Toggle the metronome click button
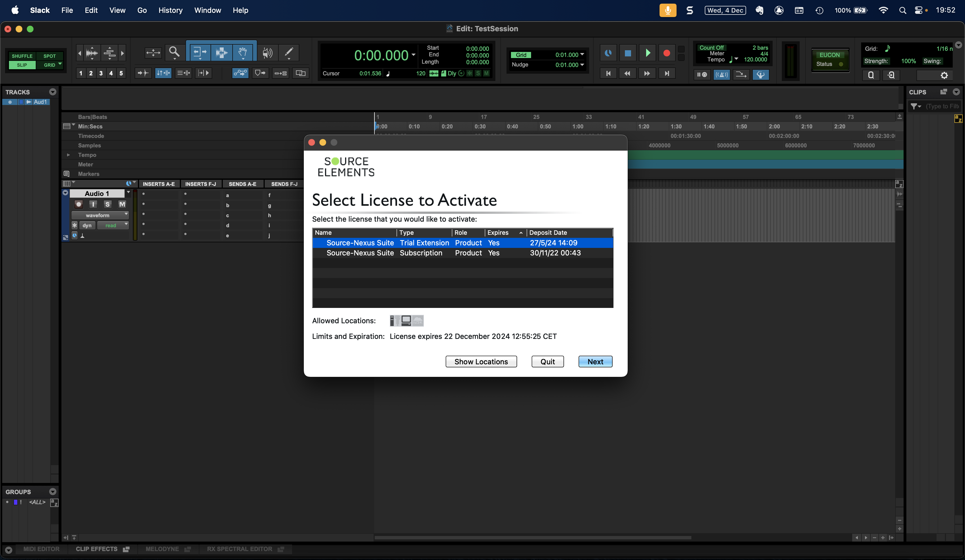The image size is (965, 560). point(722,75)
